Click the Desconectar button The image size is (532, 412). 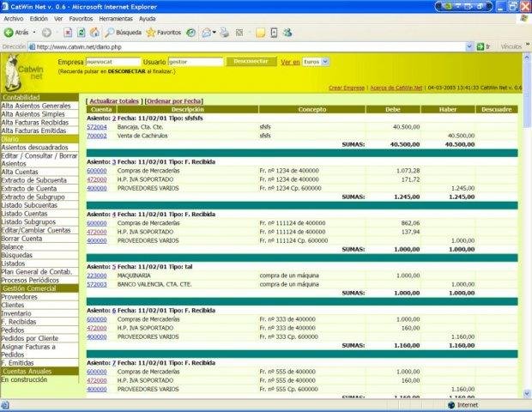[x=251, y=62]
